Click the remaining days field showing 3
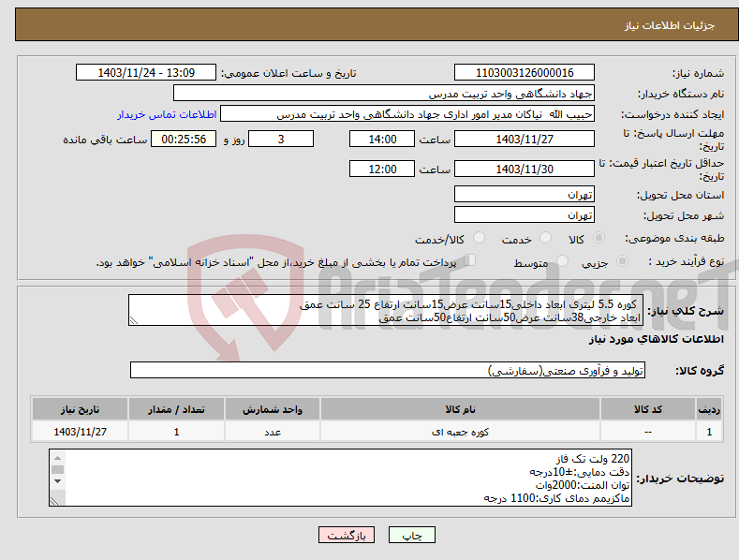Viewport: 739px width, 560px height. [x=281, y=139]
